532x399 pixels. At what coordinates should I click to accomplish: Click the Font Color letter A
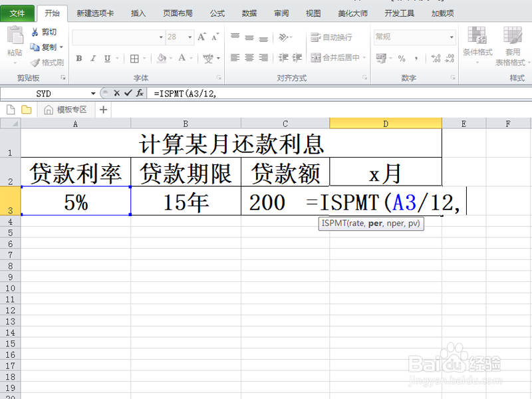tap(182, 58)
